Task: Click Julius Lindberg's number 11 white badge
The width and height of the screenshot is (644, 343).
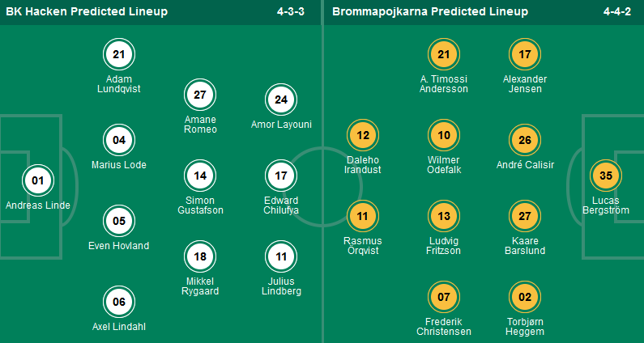Action: coord(281,256)
